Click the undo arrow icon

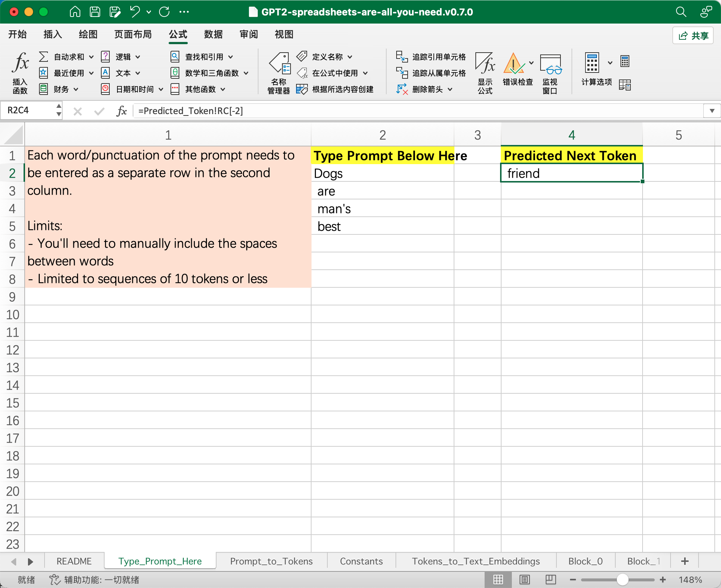coord(135,12)
